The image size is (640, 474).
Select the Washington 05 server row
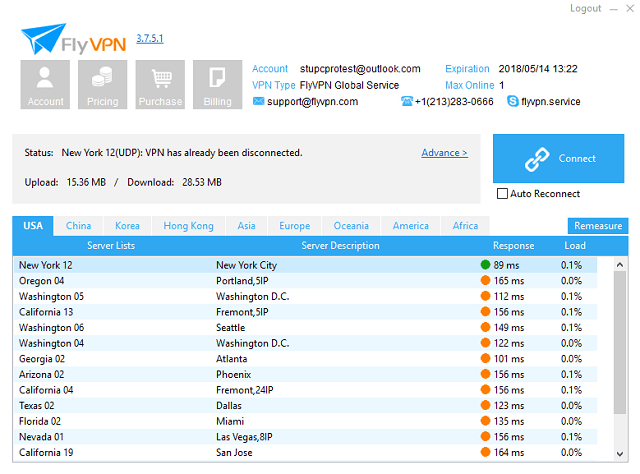[305, 296]
